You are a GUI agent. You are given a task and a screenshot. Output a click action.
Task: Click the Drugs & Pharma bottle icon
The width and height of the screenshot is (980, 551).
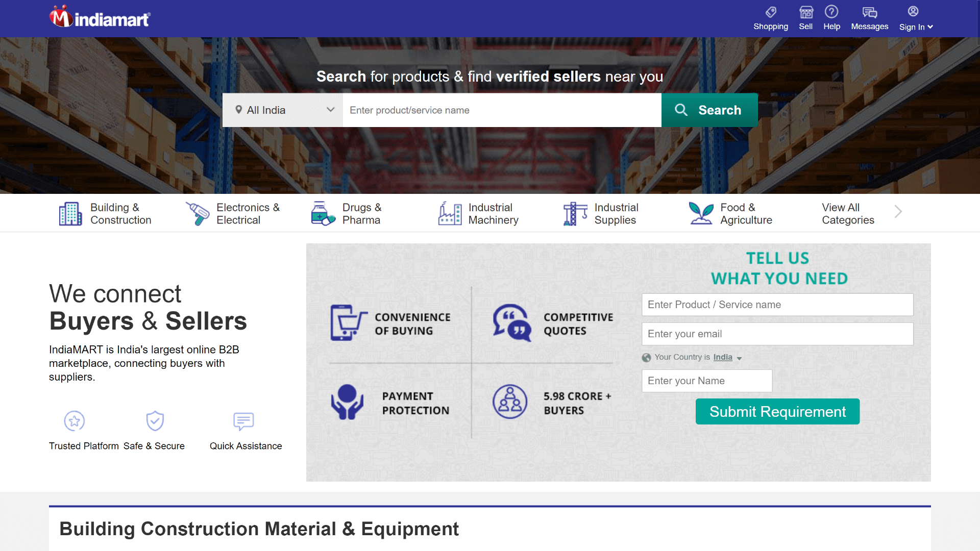point(323,213)
